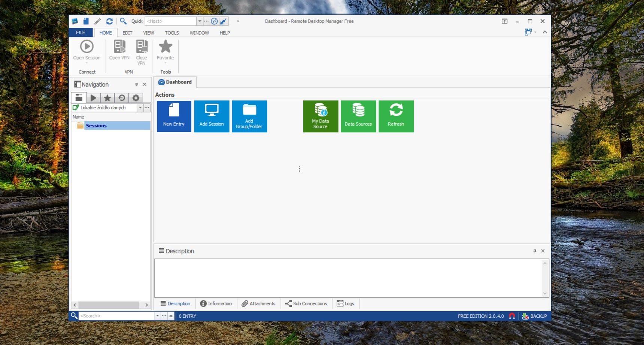Open the Host field dropdown arrow
Screen dimensions: 644x345
coord(200,21)
